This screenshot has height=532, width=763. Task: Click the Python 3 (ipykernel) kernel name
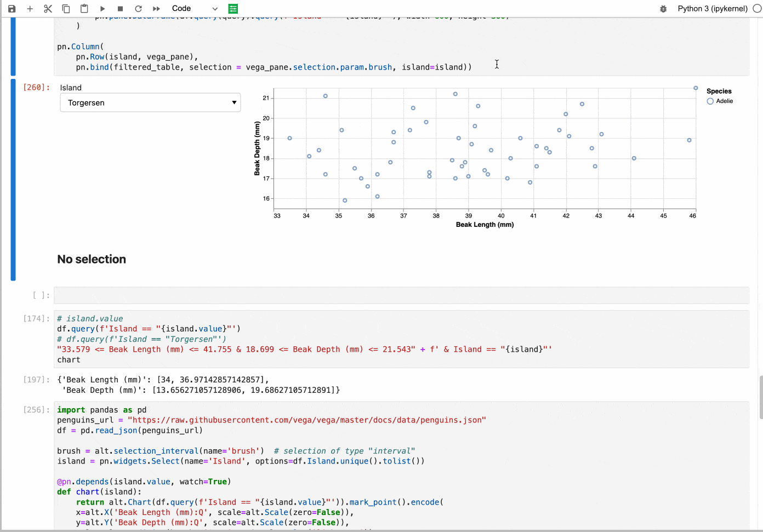point(712,9)
